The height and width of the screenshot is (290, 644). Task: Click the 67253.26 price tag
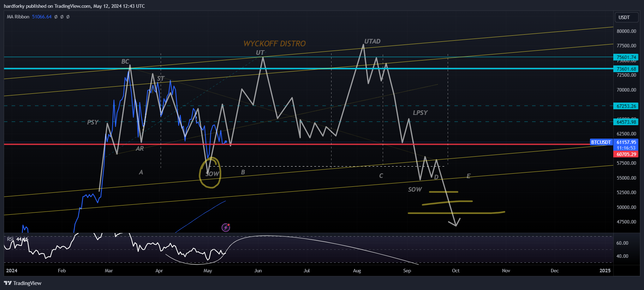[x=626, y=106]
